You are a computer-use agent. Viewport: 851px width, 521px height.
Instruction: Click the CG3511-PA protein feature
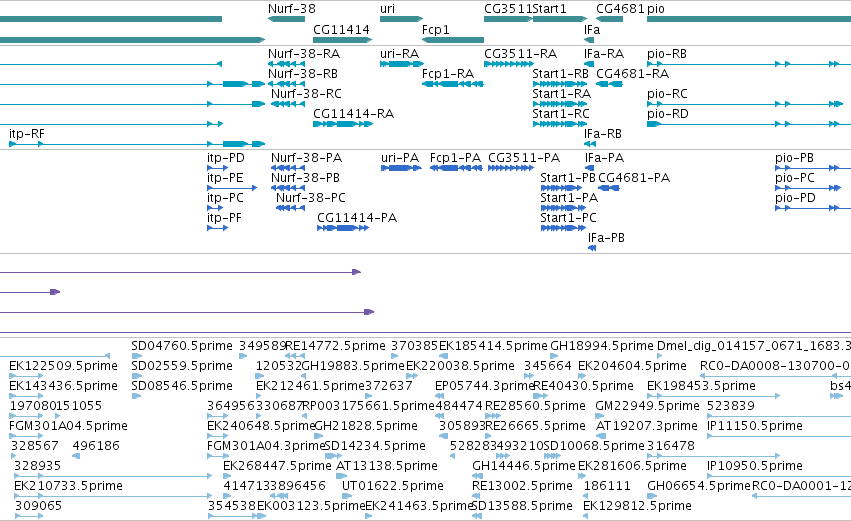tap(511, 168)
